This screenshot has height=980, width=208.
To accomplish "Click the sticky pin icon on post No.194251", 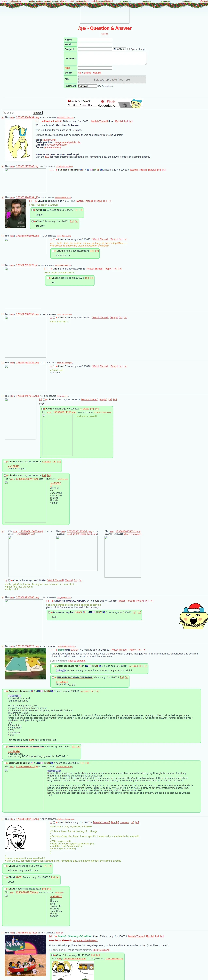I will (x=110, y=121).
